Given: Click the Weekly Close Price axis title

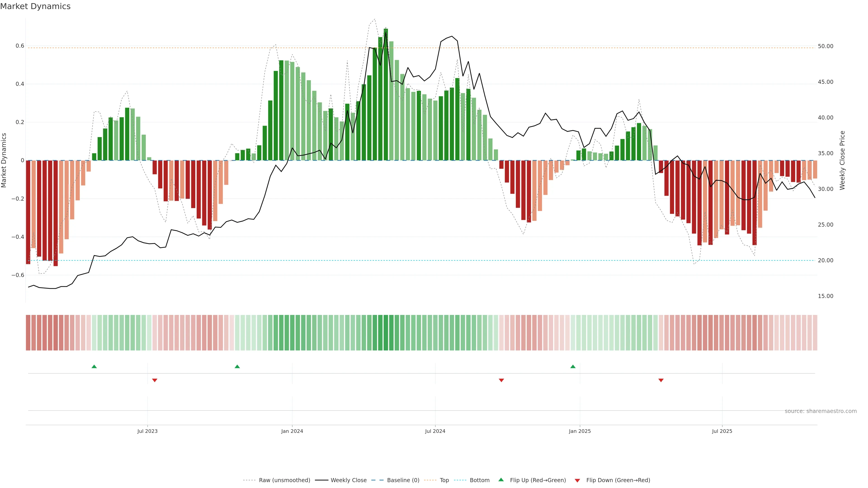Looking at the screenshot, I should coord(842,160).
